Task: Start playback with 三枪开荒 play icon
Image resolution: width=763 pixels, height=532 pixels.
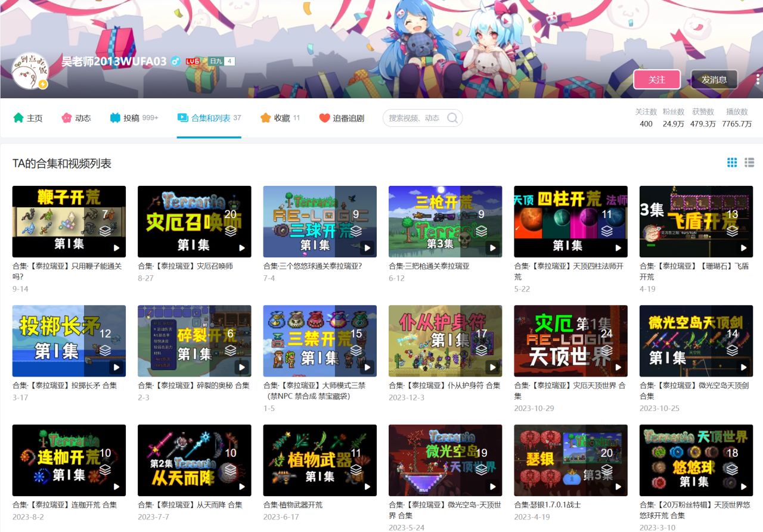Action: tap(492, 248)
